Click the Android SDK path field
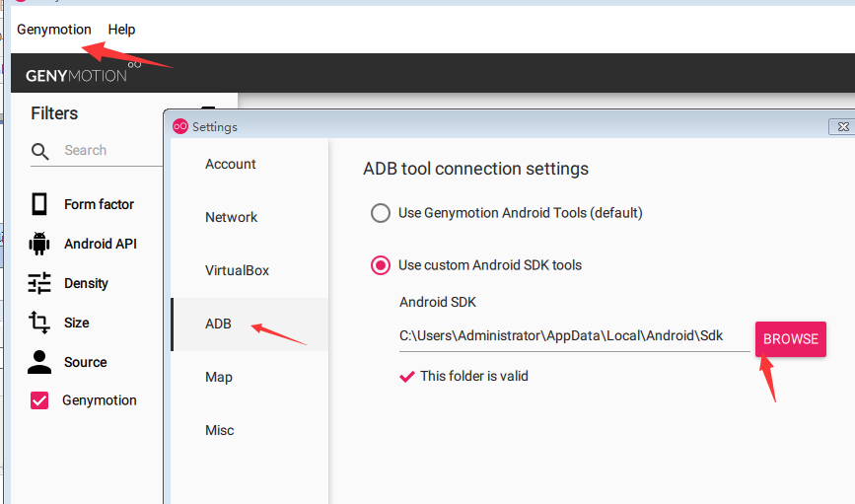 pyautogui.click(x=575, y=336)
